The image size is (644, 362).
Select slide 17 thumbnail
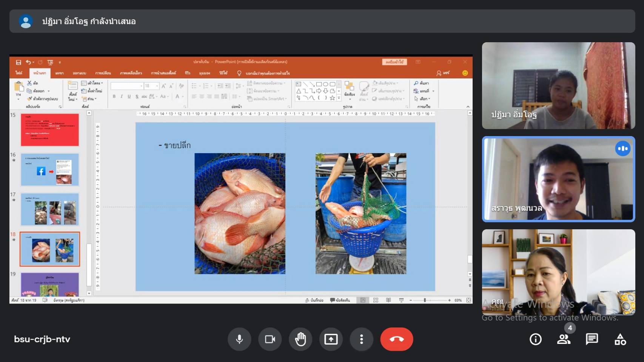[x=50, y=209]
